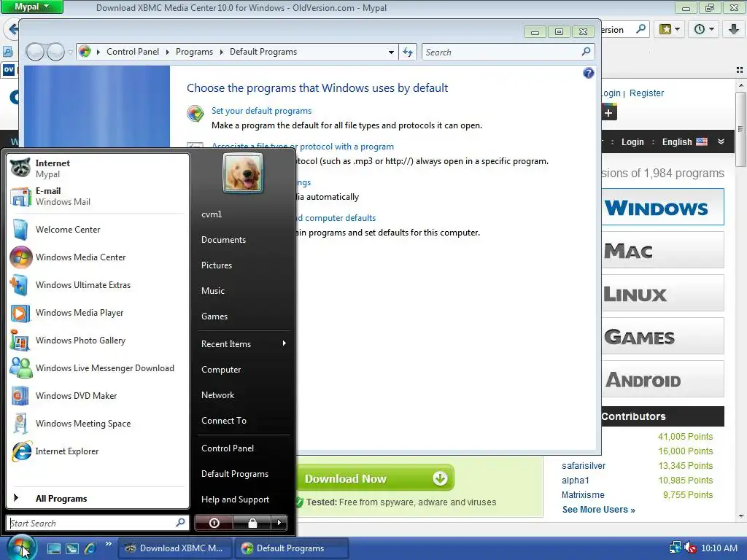Open Mypal bookmarks star button
Image resolution: width=747 pixels, height=560 pixels.
coord(670,29)
